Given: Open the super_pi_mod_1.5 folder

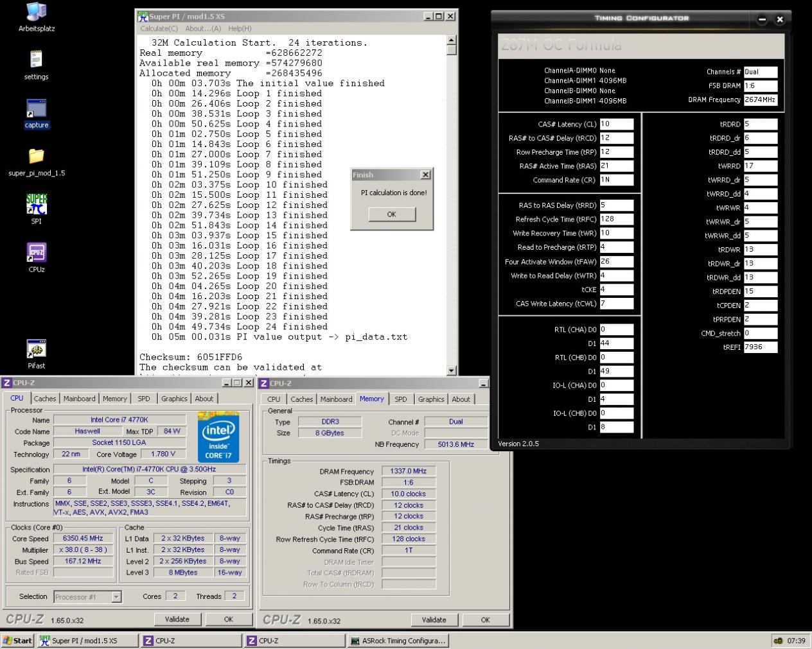Looking at the screenshot, I should (36, 156).
